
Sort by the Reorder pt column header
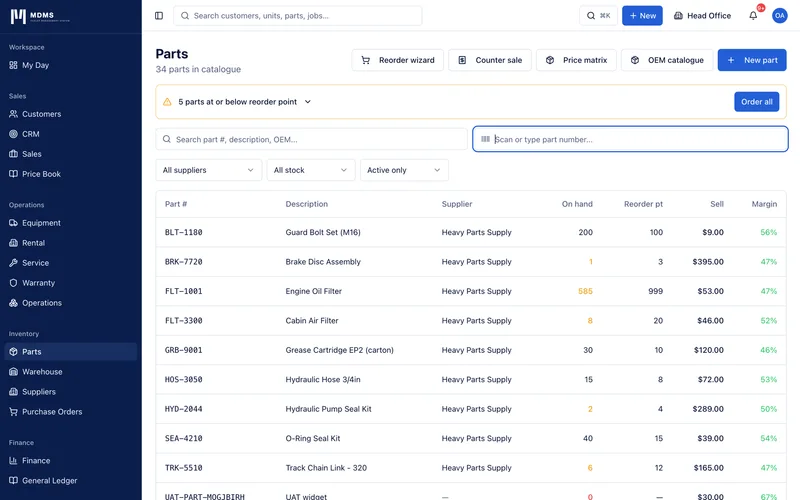tap(643, 204)
